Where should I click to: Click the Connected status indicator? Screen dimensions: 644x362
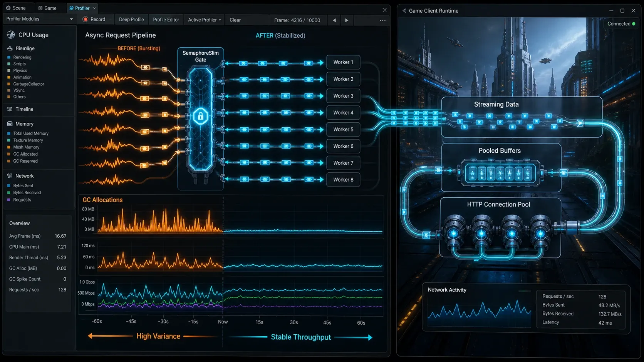(621, 24)
